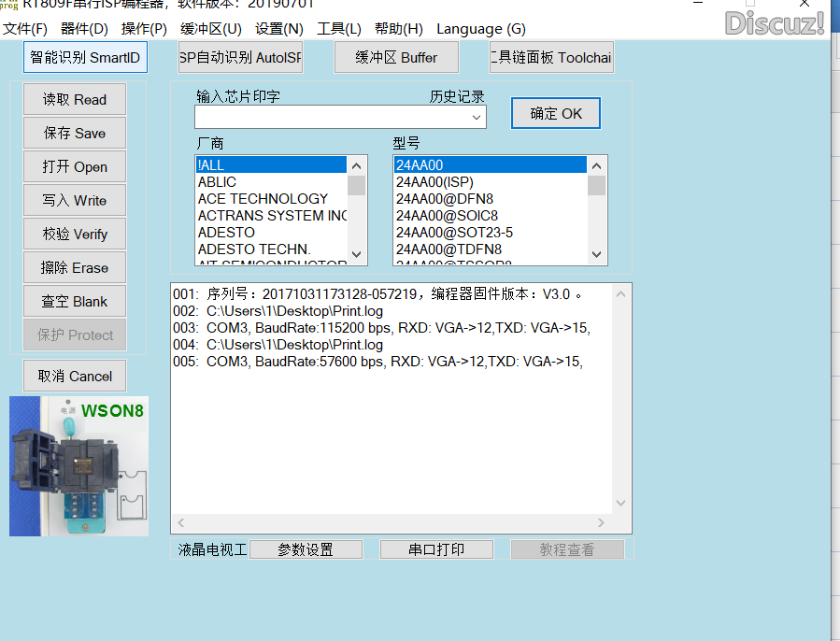The height and width of the screenshot is (641, 840).
Task: Open the Language (G) menu
Action: 480,29
